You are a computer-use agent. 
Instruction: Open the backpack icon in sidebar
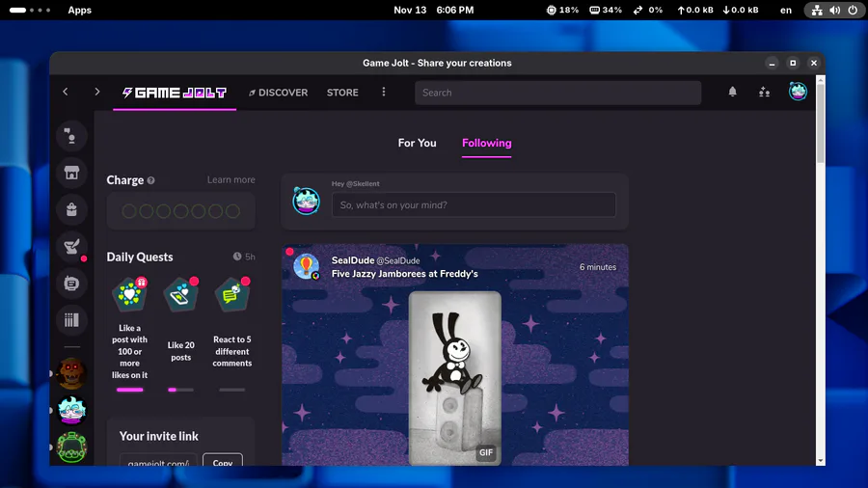pos(71,209)
